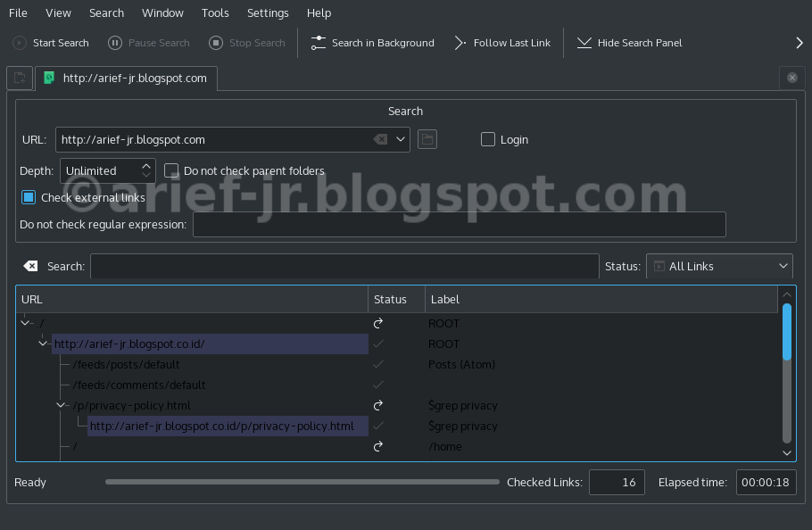
Task: Open the Tools menu
Action: [x=215, y=13]
